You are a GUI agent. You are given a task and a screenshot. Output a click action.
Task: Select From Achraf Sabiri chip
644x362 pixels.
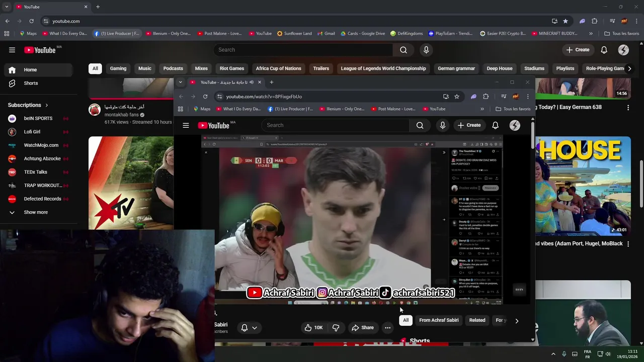439,320
